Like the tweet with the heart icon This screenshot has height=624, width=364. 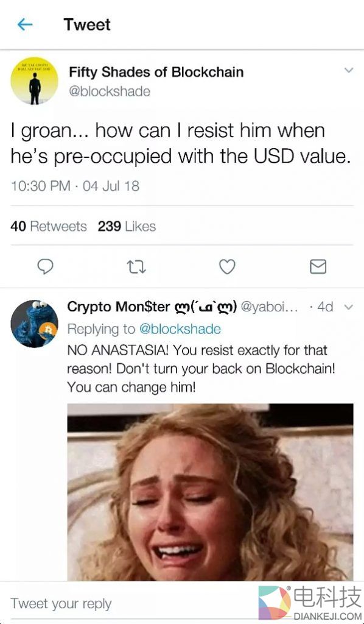coord(227,266)
